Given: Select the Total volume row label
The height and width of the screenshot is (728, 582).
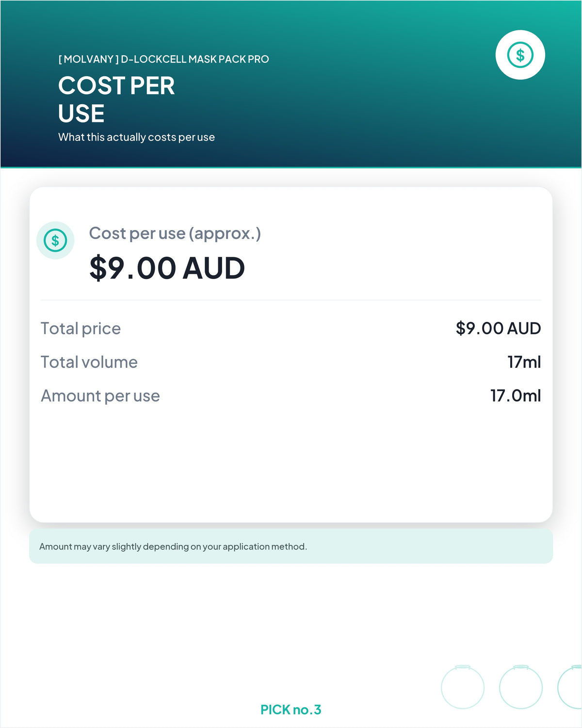Looking at the screenshot, I should point(89,362).
